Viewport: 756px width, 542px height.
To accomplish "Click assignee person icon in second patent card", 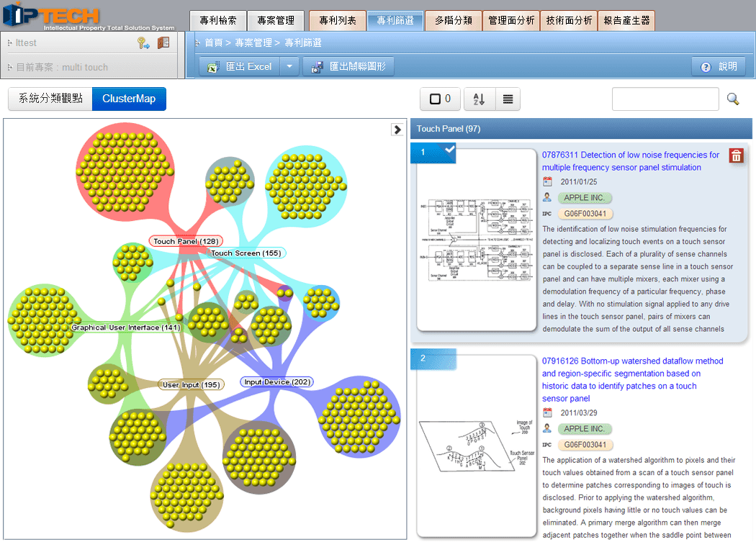I will click(547, 428).
